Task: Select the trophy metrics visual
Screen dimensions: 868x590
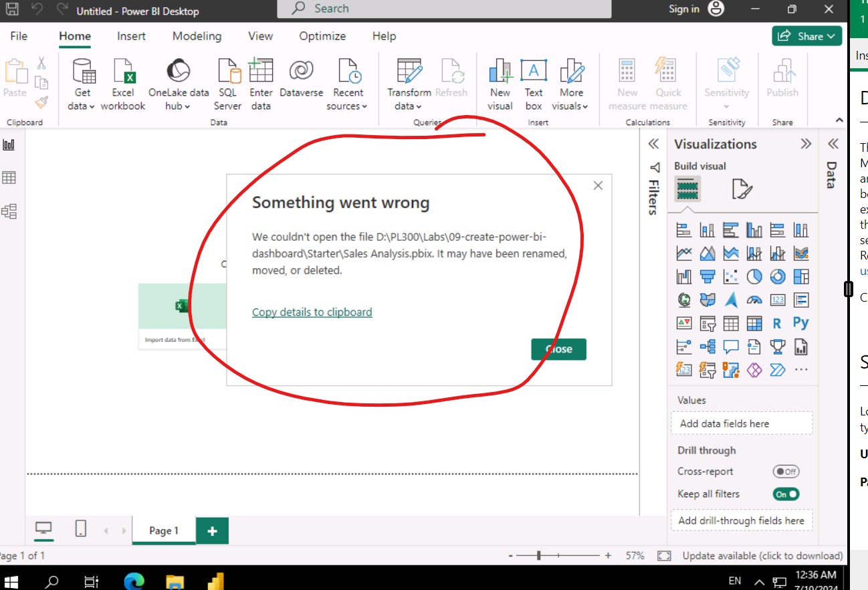Action: coord(778,347)
